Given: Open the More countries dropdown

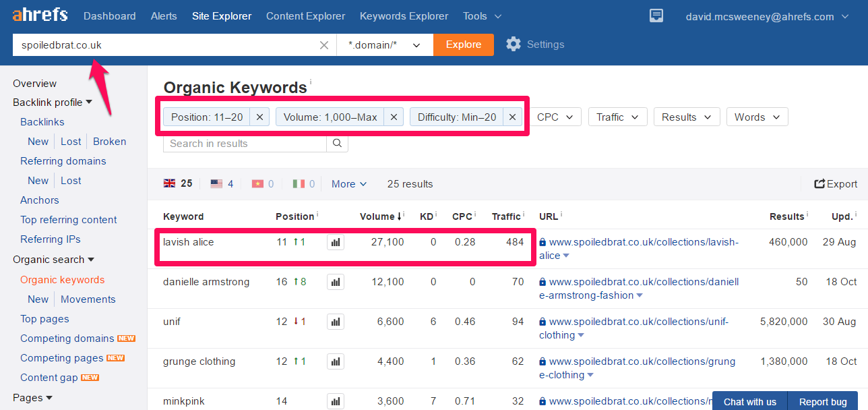Looking at the screenshot, I should 349,184.
